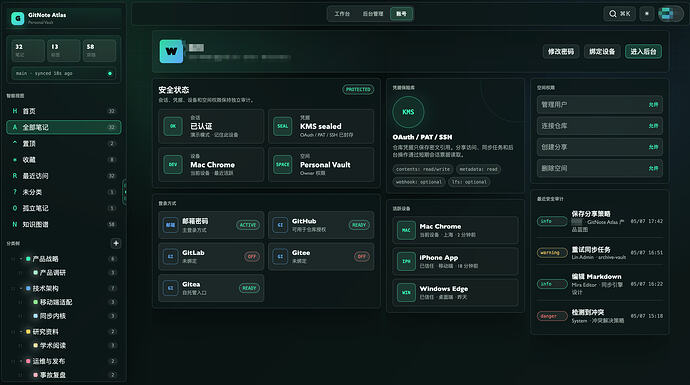
Task: Switch to the 工作台 tab
Action: point(342,14)
